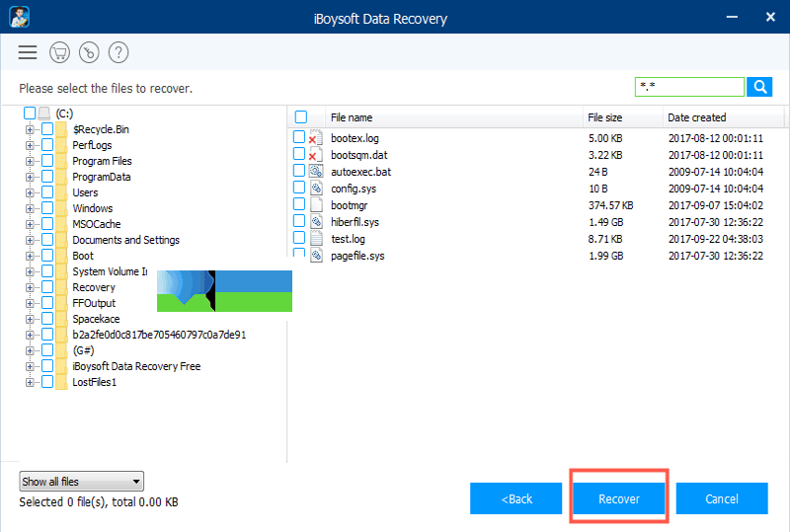Tick the iBoysoft Data Recovery Free checkbox
This screenshot has height=532, width=790.
47,366
